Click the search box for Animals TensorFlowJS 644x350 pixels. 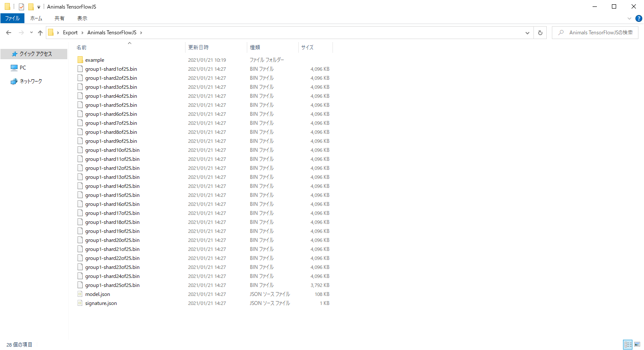(x=595, y=33)
